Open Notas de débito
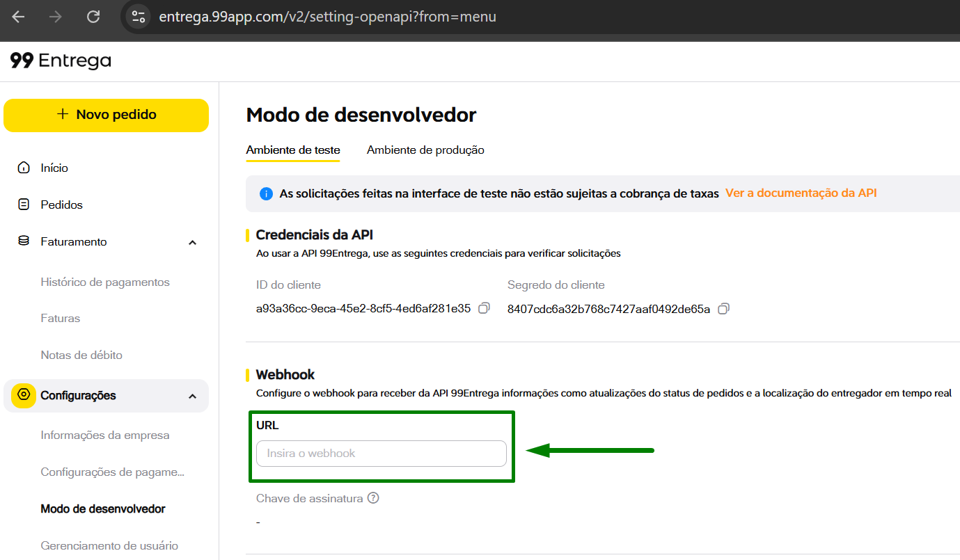Screen dimensions: 960x560 [x=81, y=355]
